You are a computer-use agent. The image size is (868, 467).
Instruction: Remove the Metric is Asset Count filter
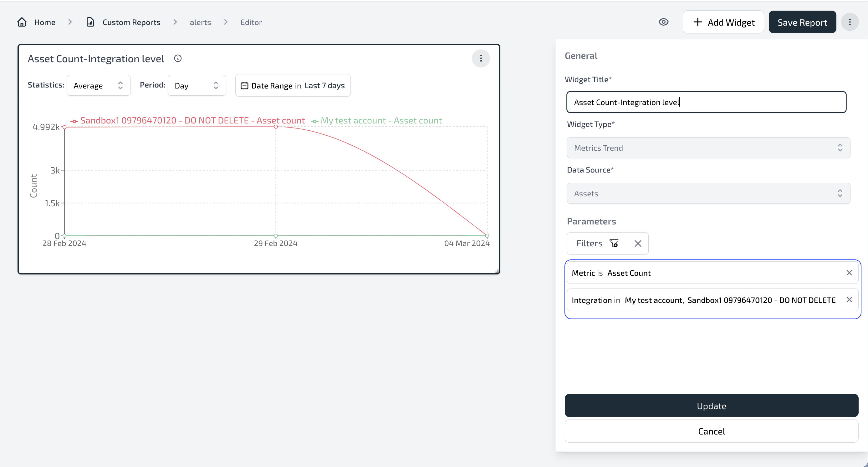click(x=849, y=273)
